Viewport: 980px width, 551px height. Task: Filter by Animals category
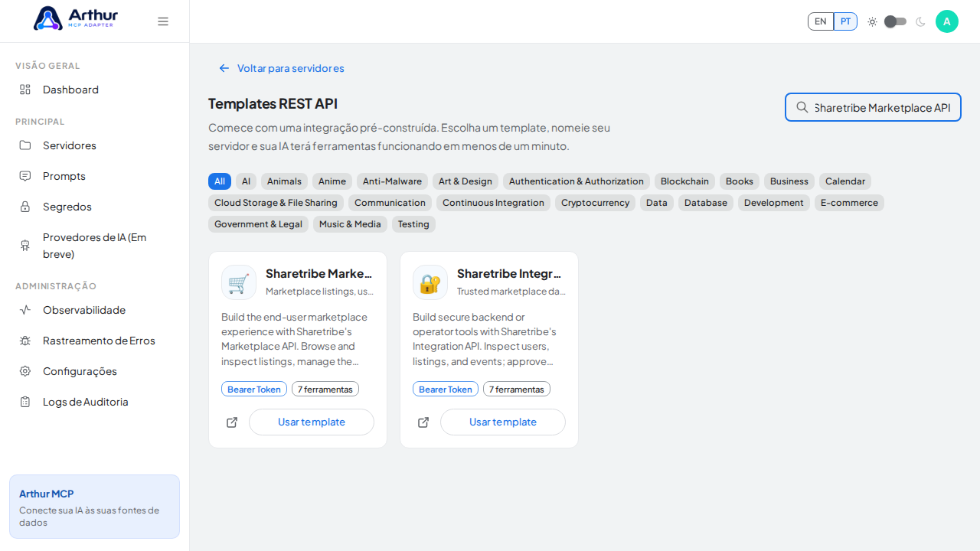click(284, 181)
